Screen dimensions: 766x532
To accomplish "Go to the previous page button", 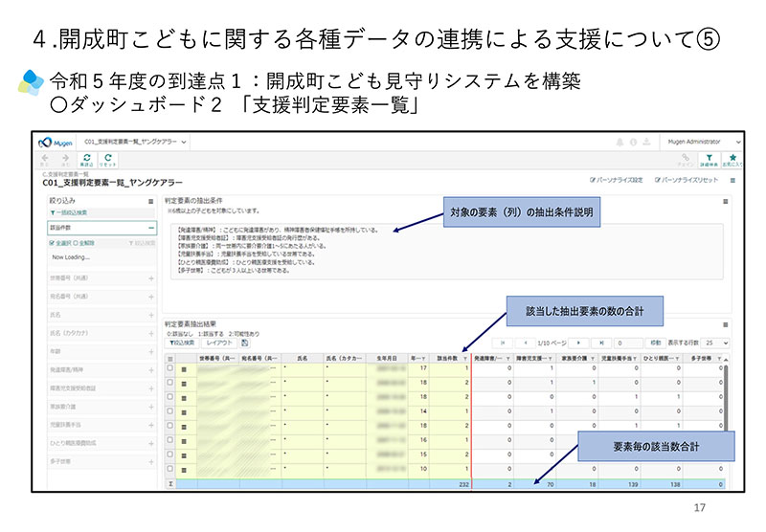I will [x=525, y=343].
